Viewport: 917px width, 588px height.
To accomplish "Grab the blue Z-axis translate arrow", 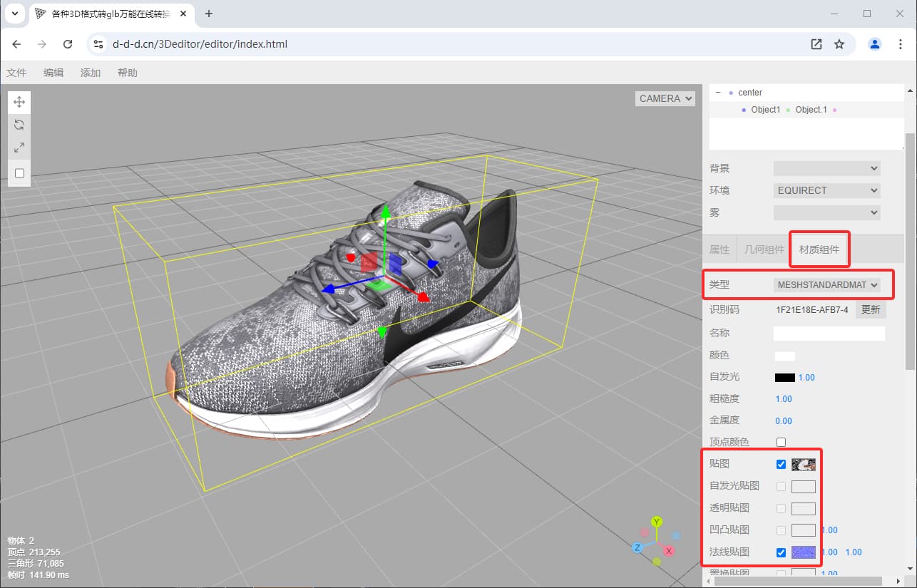I will pyautogui.click(x=330, y=289).
